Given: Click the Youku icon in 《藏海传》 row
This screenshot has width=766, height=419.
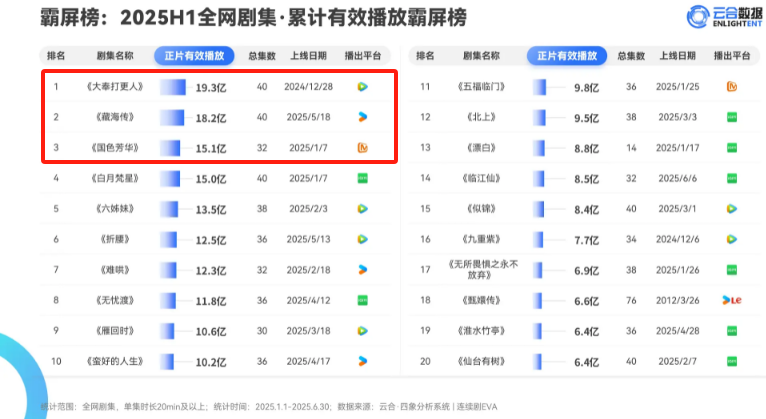Looking at the screenshot, I should 362,117.
